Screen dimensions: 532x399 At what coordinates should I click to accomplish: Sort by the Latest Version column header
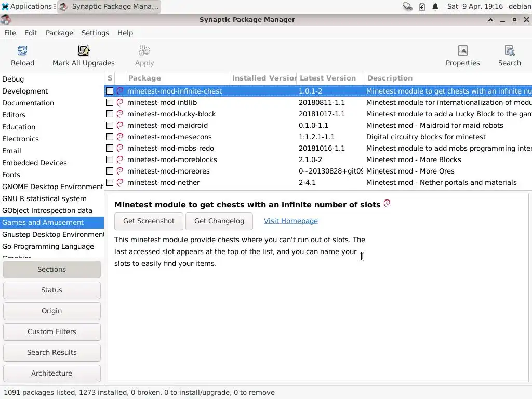330,78
